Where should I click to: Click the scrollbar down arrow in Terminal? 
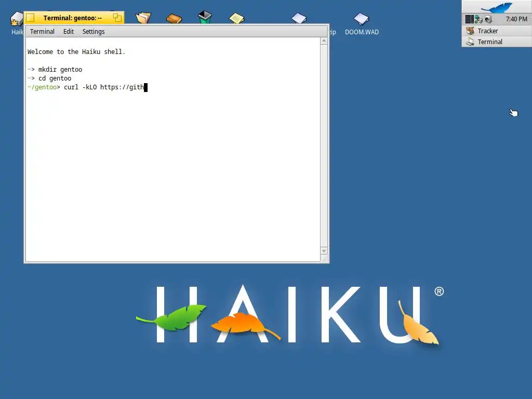(324, 251)
